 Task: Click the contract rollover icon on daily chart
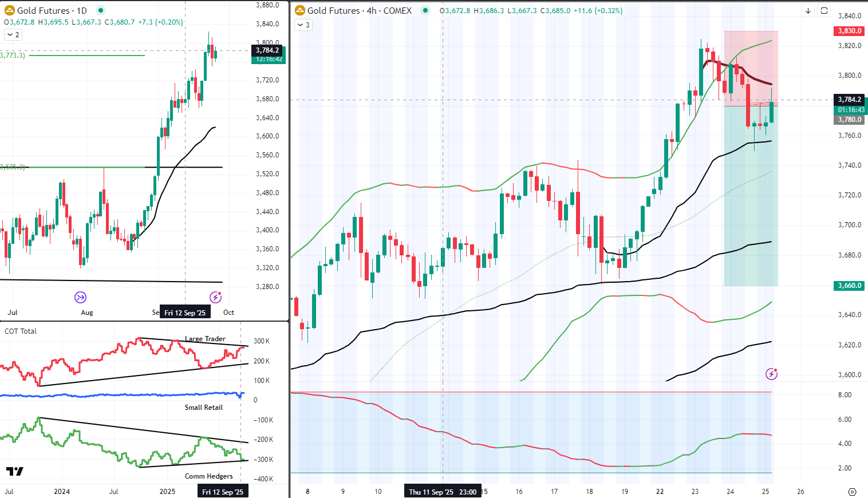pos(80,297)
